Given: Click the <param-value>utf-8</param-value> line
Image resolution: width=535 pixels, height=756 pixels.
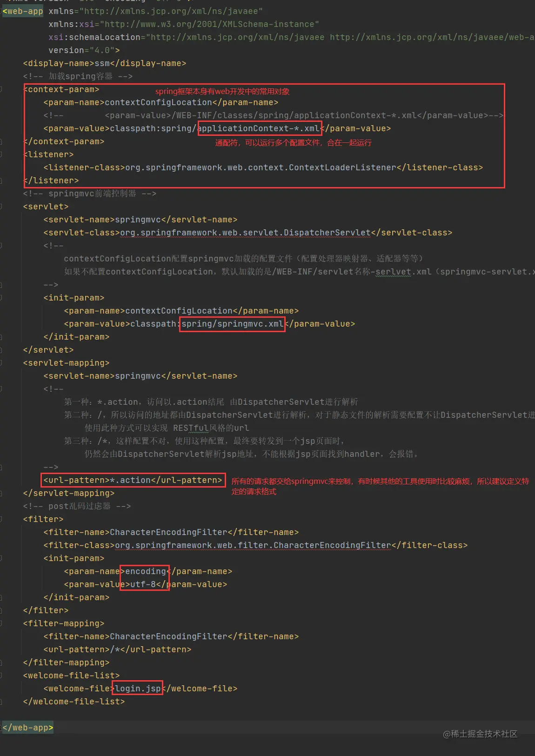Looking at the screenshot, I should coord(146,584).
